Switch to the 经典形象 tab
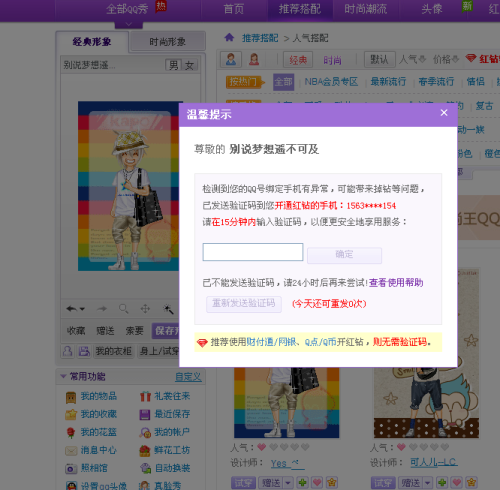Screen dimensions: 500x490 coord(92,42)
